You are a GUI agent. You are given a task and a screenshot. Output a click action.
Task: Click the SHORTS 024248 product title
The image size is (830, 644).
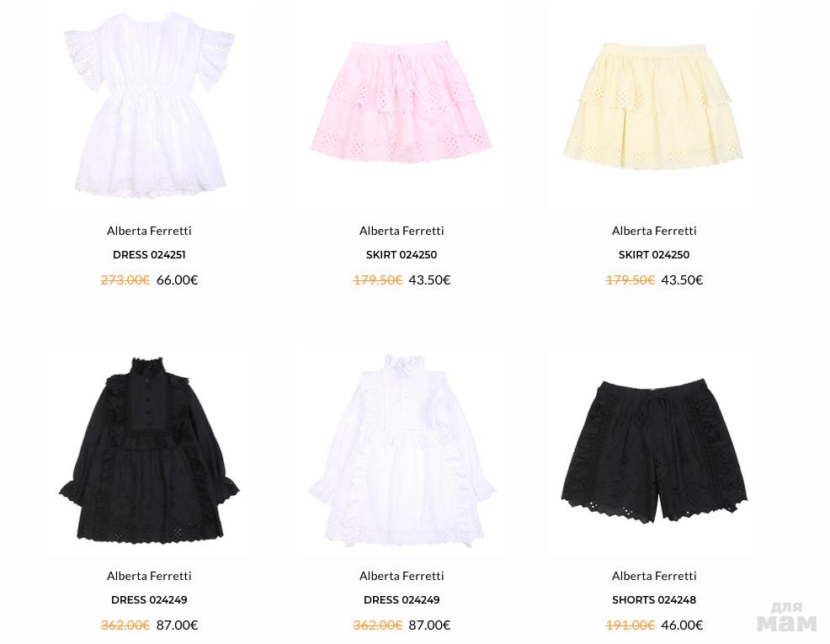(654, 599)
